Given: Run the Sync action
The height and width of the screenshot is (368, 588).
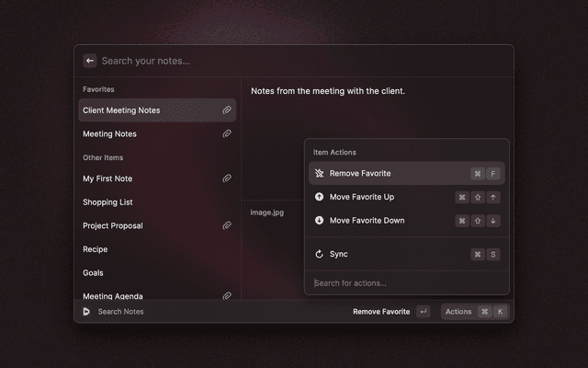Looking at the screenshot, I should pyautogui.click(x=339, y=254).
